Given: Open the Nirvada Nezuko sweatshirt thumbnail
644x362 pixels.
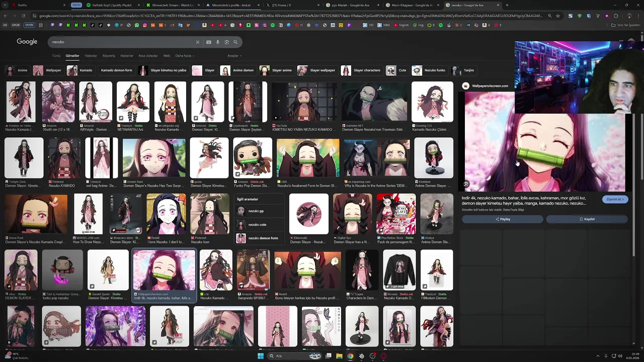Looking at the screenshot, I should coord(399,270).
